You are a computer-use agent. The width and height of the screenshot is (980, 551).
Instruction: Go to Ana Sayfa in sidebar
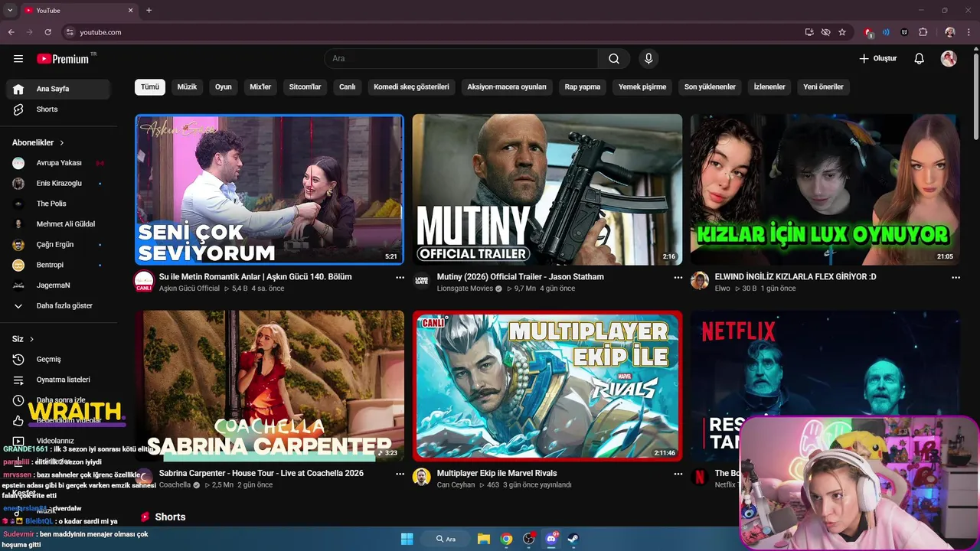[x=58, y=89]
